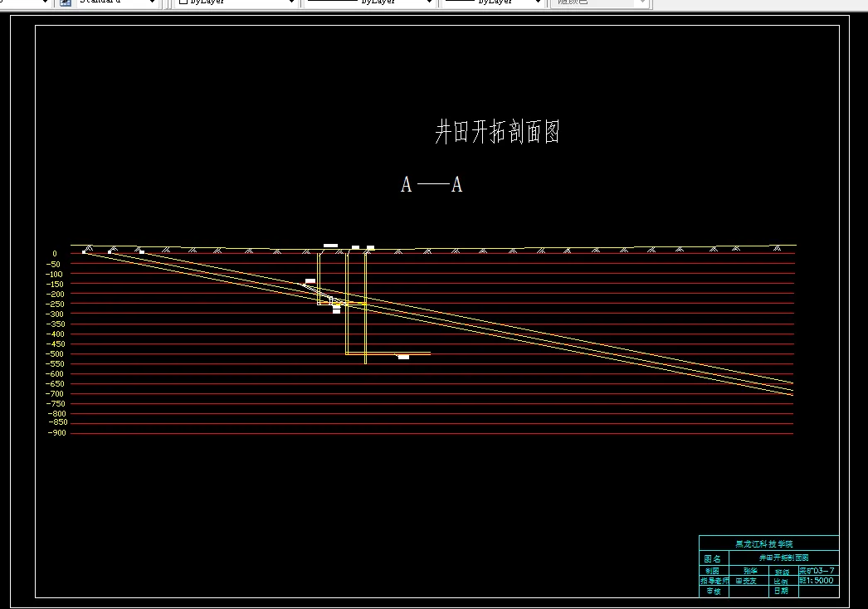Select class value 采矿03-7
Screen dimensions: 868x609
[817, 570]
